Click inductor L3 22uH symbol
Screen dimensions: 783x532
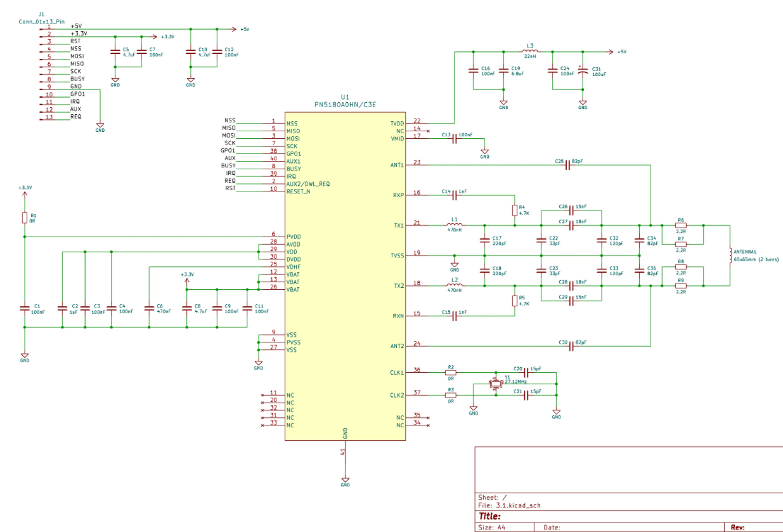click(x=530, y=52)
